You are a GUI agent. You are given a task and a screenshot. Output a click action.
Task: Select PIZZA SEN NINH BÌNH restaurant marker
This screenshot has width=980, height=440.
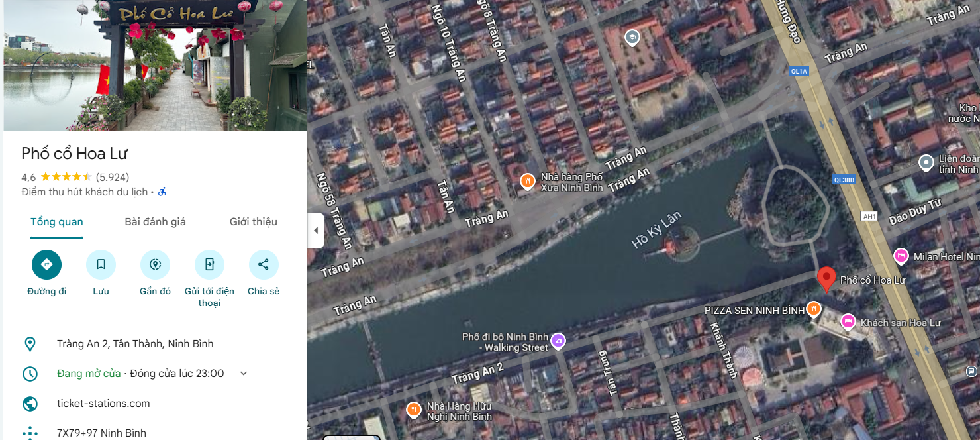814,309
